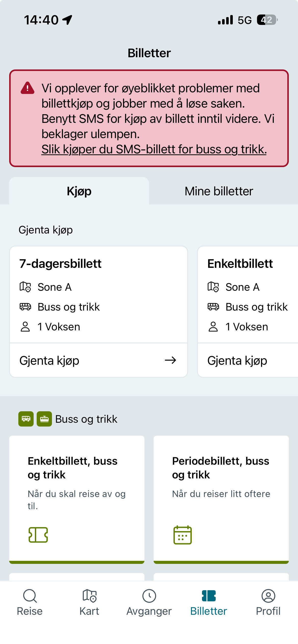Tap the Billetter ticket icon in bottom bar

tap(209, 596)
